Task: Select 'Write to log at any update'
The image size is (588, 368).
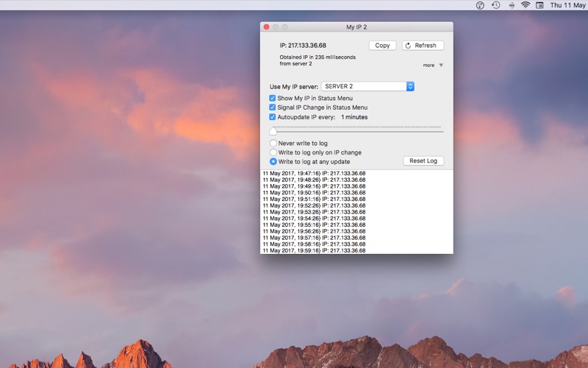Action: (273, 161)
